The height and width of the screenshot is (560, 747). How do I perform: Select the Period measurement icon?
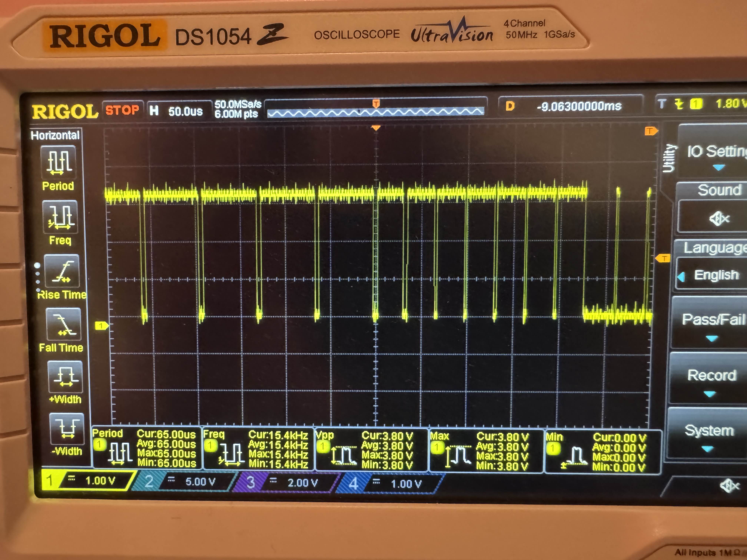click(x=58, y=162)
